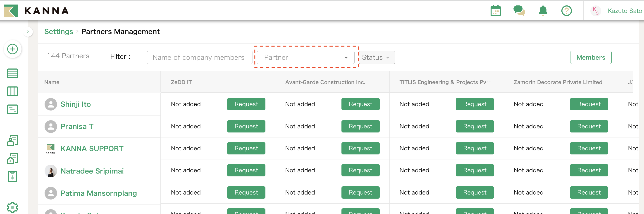Click the download document icon in sidebar
Viewport: 644px width, 214px height.
coord(12,176)
